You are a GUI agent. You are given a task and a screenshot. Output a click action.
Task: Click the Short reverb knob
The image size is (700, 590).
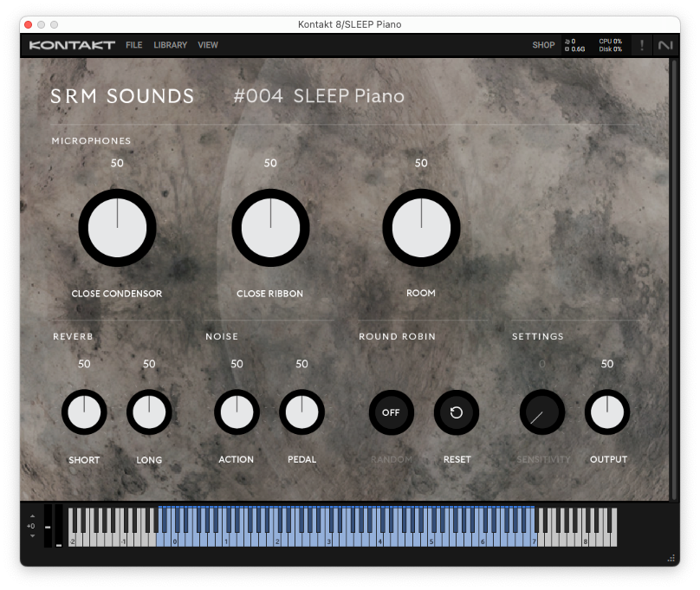[84, 412]
